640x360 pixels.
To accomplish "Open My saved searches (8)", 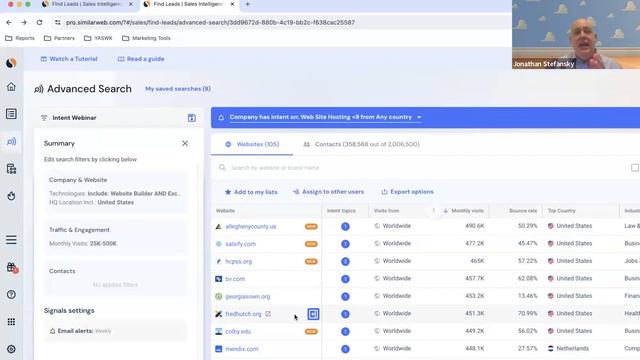I will coord(178,89).
